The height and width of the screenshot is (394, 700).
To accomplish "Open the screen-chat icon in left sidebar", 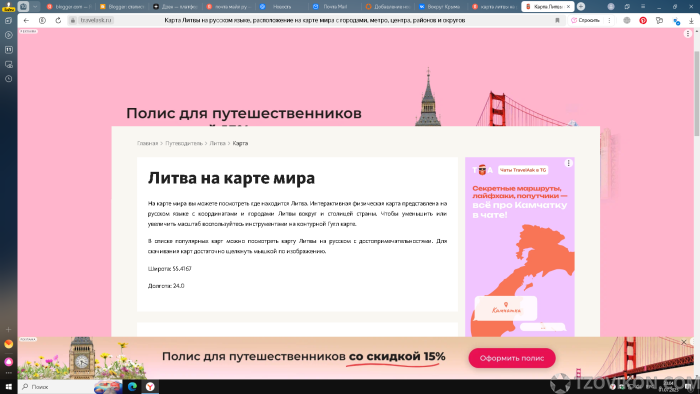I will point(8,64).
